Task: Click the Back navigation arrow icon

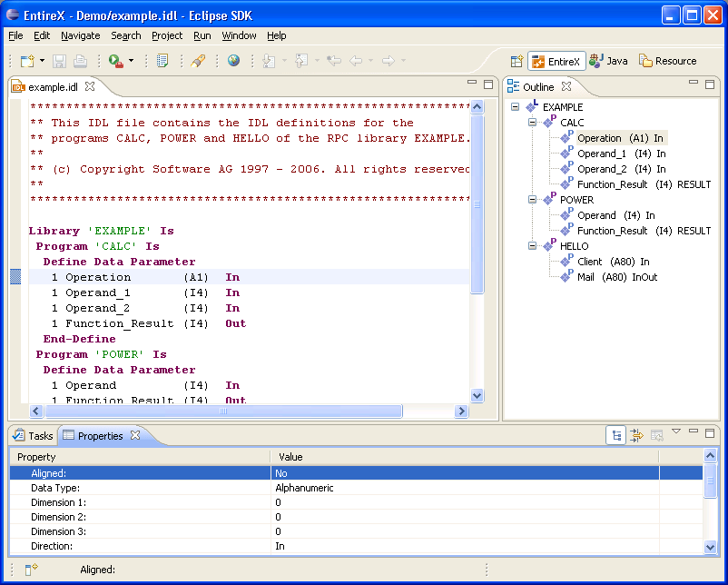Action: point(356,61)
